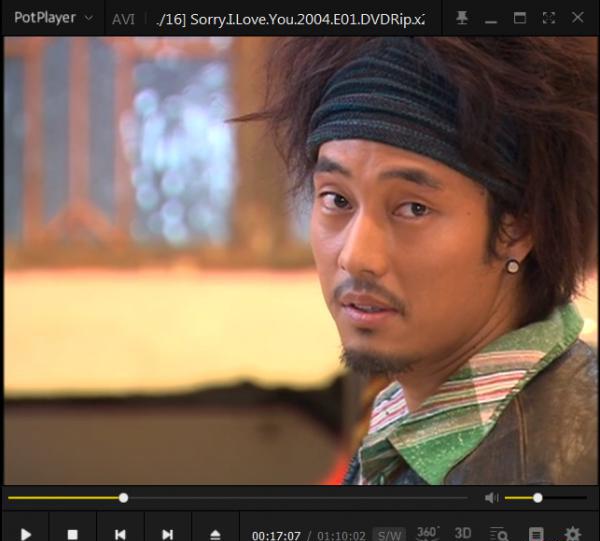Close the PotPlayer window

[x=577, y=17]
